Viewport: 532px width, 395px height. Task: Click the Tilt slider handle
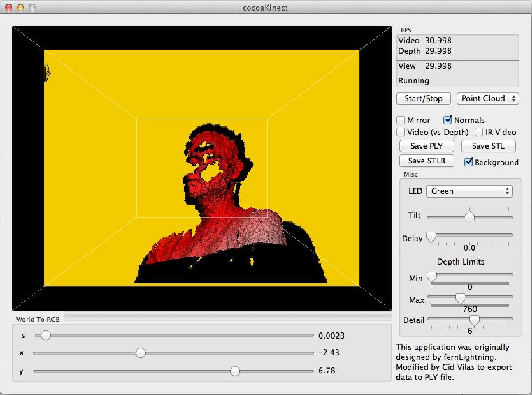coord(469,217)
